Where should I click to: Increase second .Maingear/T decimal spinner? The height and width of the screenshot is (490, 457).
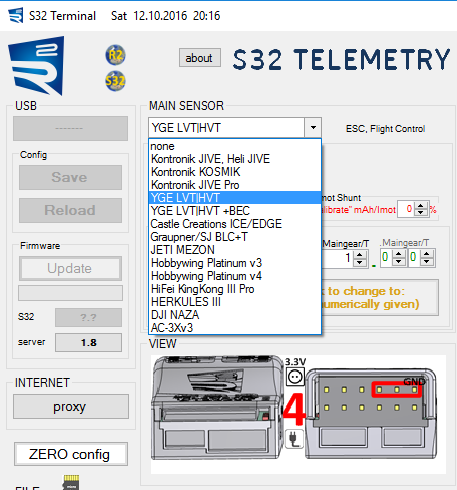click(427, 254)
